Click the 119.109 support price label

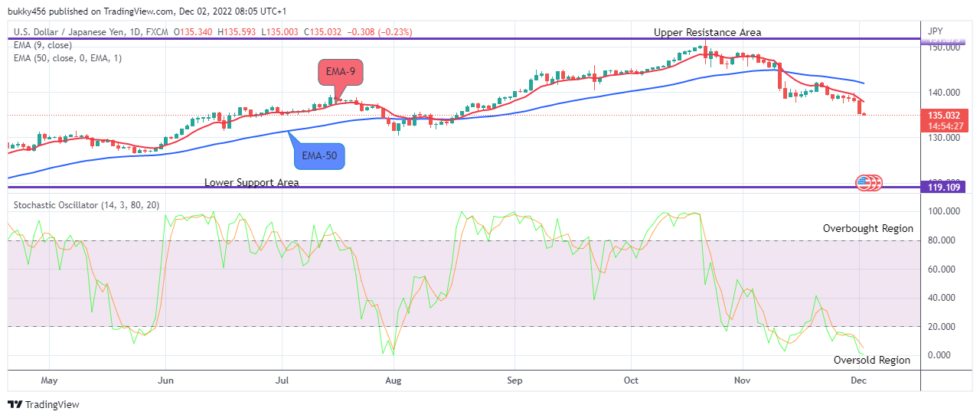945,186
